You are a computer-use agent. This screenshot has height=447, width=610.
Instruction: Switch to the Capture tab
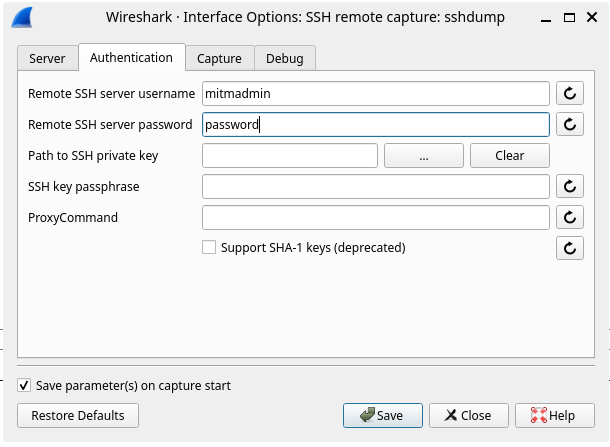click(x=218, y=59)
